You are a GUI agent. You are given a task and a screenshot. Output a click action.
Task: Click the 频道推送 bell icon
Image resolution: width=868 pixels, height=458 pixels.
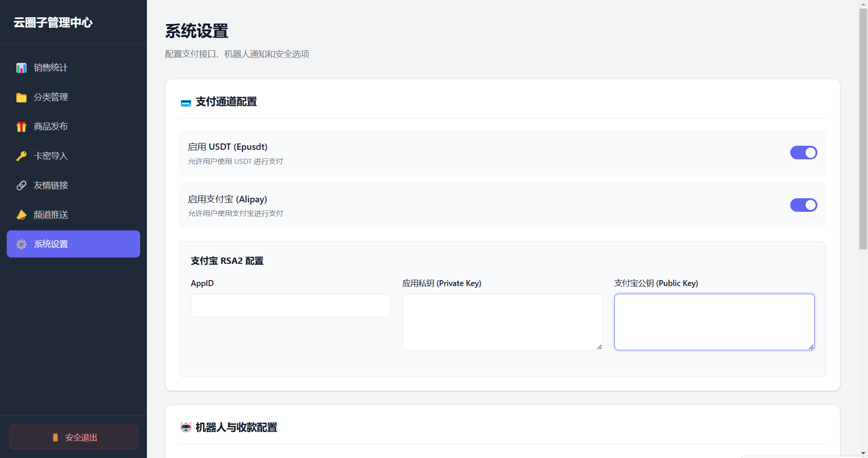pyautogui.click(x=21, y=215)
